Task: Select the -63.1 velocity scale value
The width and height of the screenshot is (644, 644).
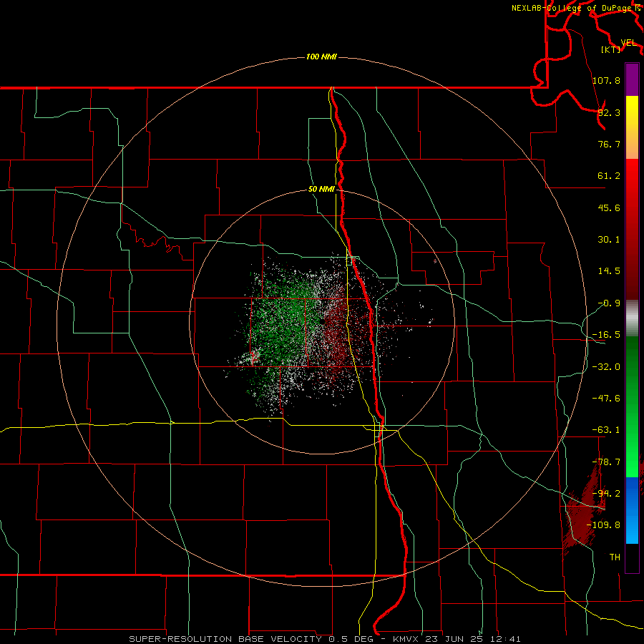Action: (x=606, y=430)
